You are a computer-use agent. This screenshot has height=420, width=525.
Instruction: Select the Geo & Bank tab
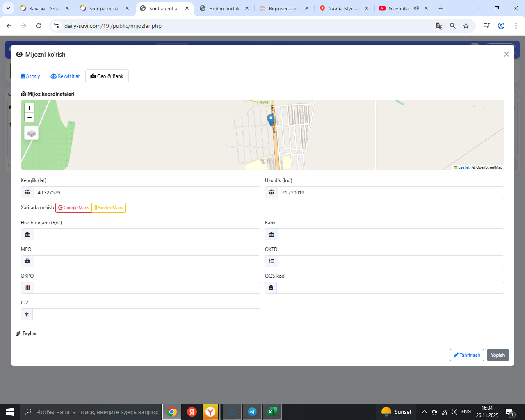pos(107,76)
